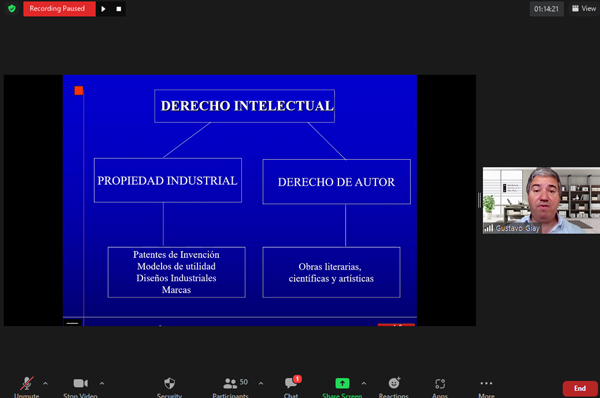The width and height of the screenshot is (600, 398).
Task: Open the Chat panel
Action: click(x=292, y=383)
